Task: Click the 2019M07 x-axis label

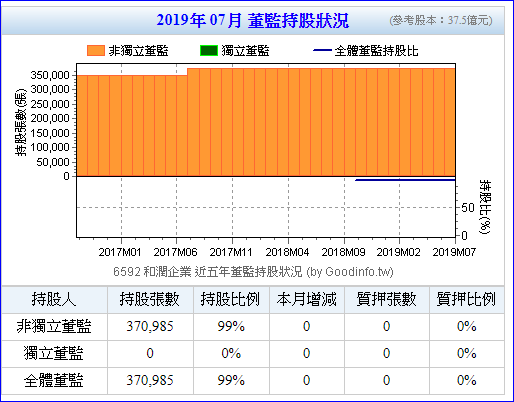Action: pyautogui.click(x=454, y=252)
